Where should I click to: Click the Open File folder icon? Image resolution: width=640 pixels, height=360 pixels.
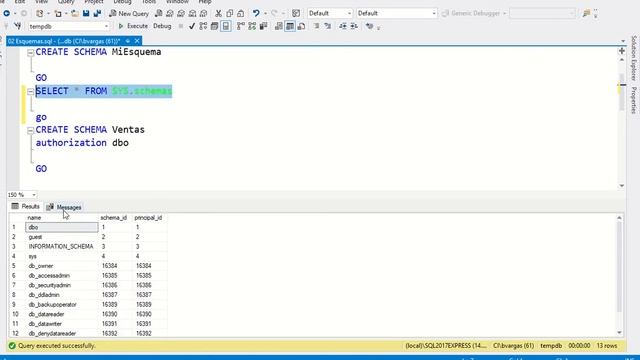pyautogui.click(x=74, y=13)
